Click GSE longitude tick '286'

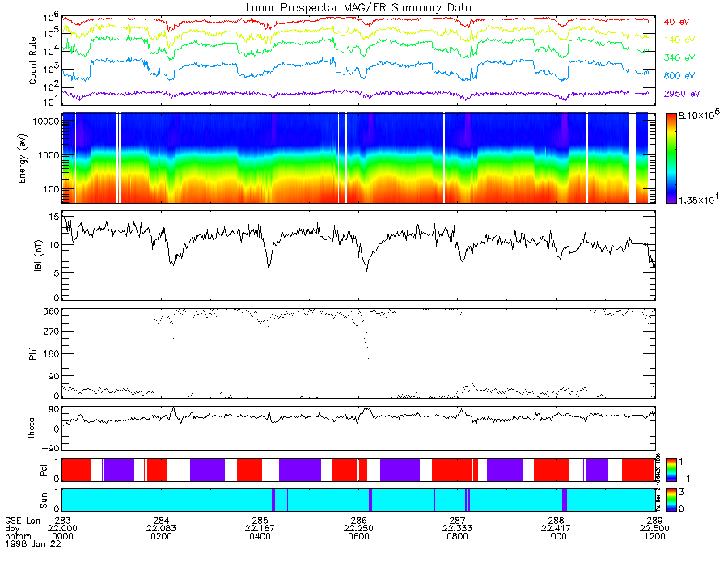[358, 521]
